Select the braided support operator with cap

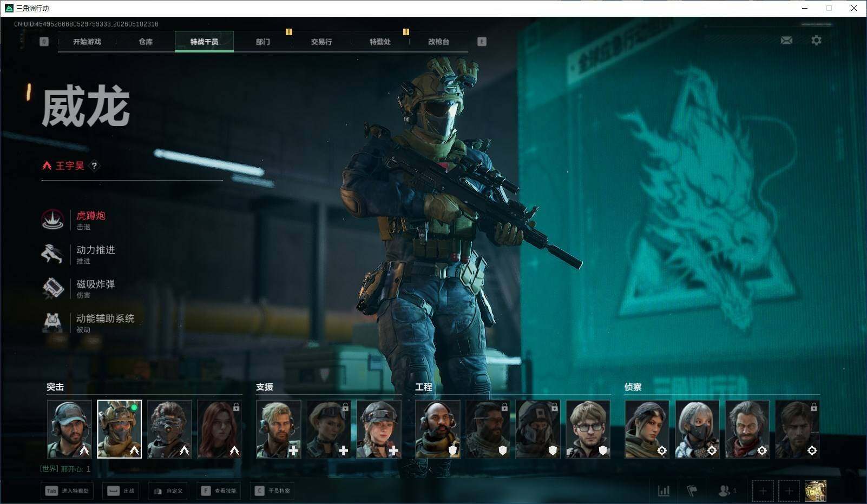pyautogui.click(x=379, y=429)
